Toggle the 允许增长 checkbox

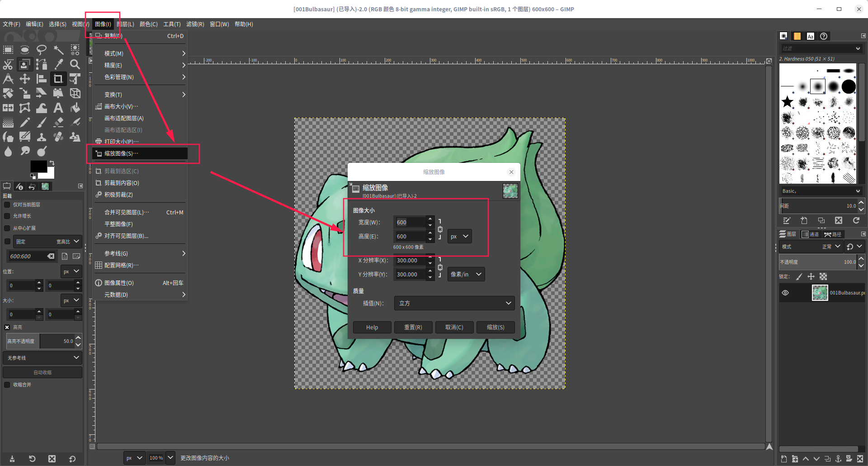(x=7, y=216)
